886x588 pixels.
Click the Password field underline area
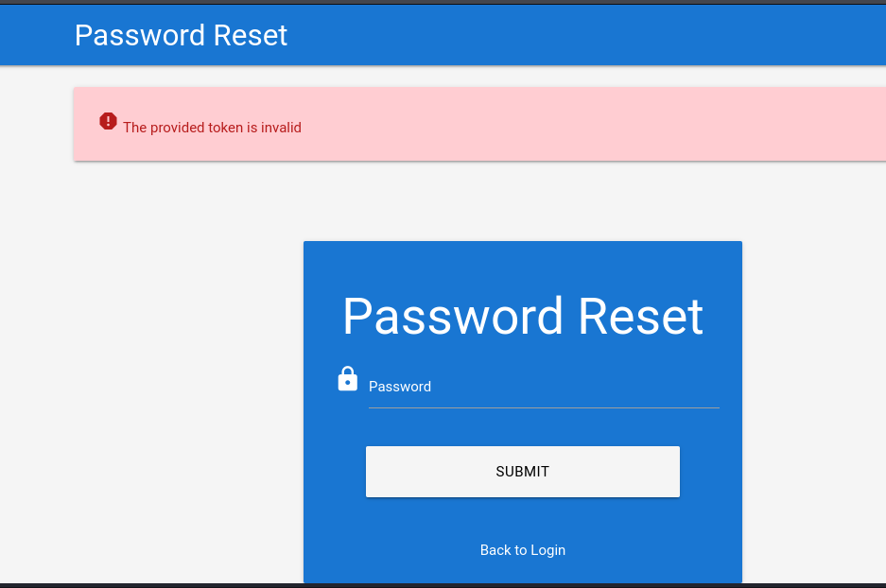point(544,406)
